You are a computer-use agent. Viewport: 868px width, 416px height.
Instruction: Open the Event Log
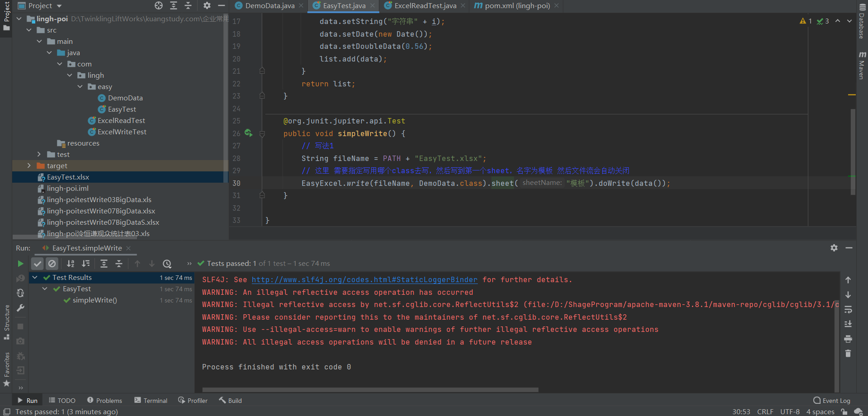pyautogui.click(x=832, y=401)
